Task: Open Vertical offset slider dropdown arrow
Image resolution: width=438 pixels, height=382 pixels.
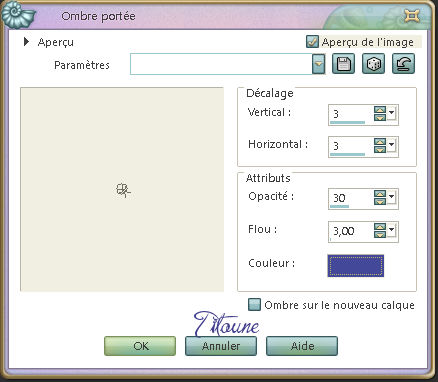Action: coord(392,113)
